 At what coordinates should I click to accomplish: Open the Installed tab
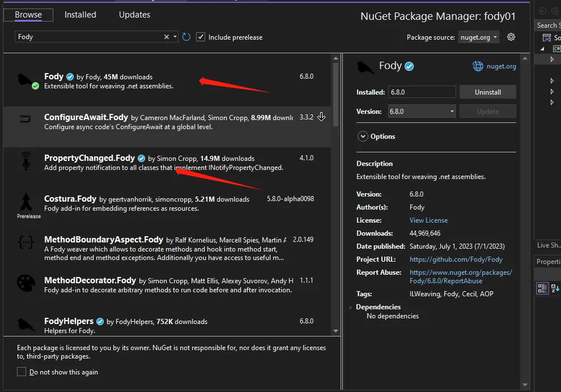pyautogui.click(x=80, y=15)
